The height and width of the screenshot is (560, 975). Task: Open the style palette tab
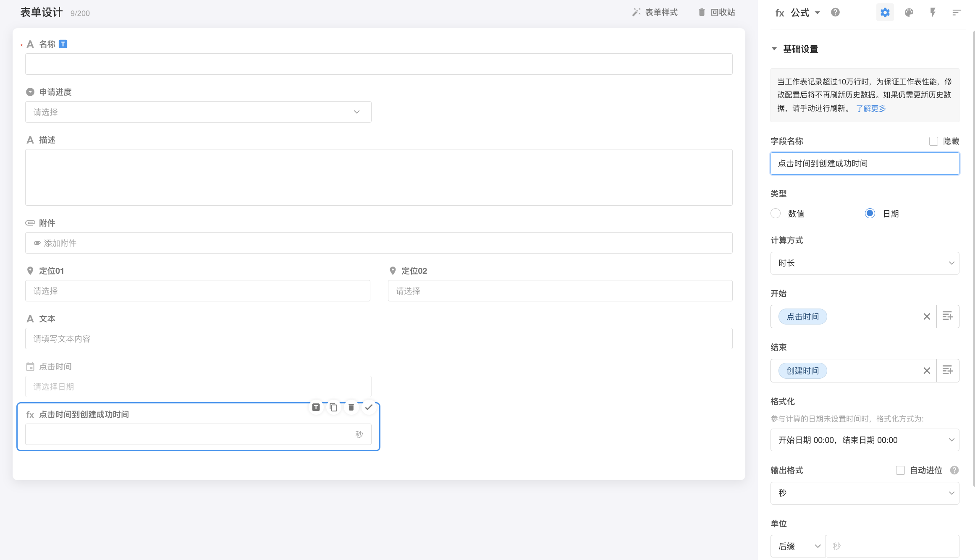[x=909, y=13]
